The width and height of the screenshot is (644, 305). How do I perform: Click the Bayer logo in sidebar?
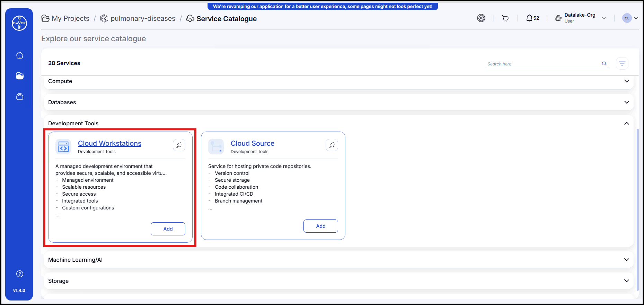pos(19,23)
